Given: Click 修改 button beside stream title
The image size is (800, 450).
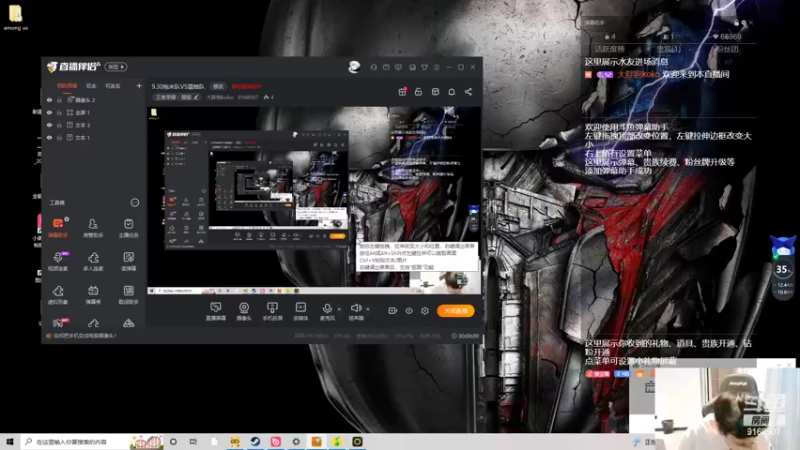Looking at the screenshot, I should [218, 86].
